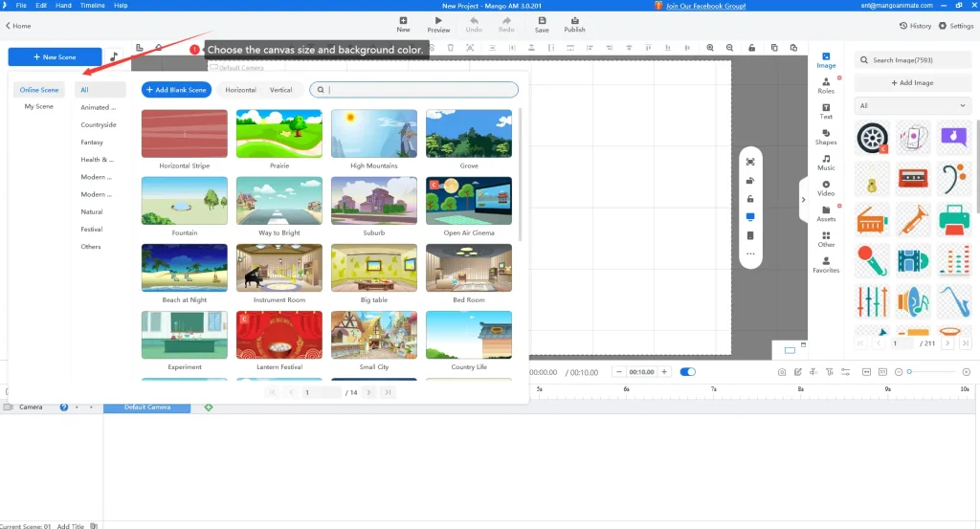The image size is (980, 529).
Task: Click the paste icon in canvas toolbar
Action: tap(793, 48)
